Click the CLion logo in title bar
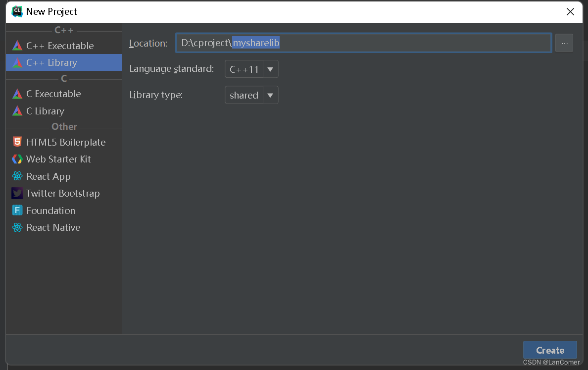This screenshot has width=588, height=370. point(17,11)
